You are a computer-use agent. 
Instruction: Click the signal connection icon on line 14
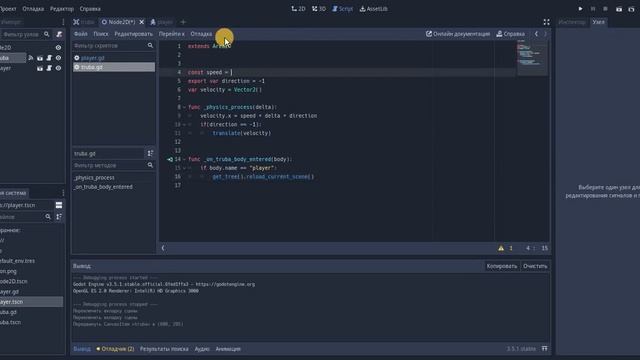[x=170, y=160]
